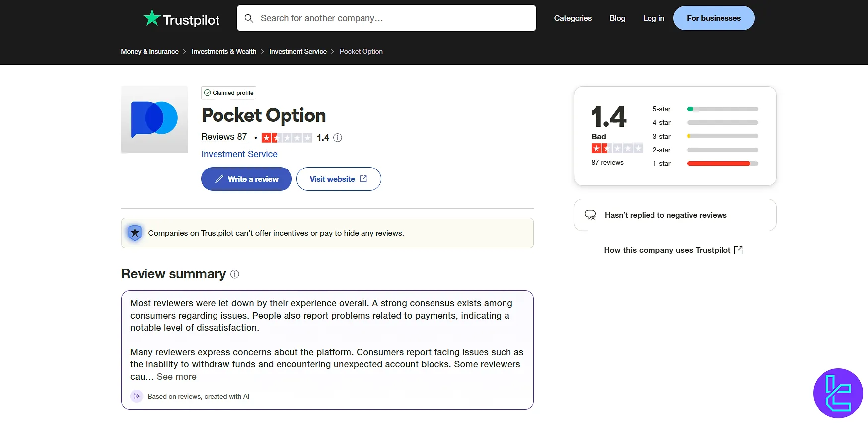This screenshot has width=868, height=423.
Task: Open Investments & Wealth breadcrumb
Action: [224, 51]
